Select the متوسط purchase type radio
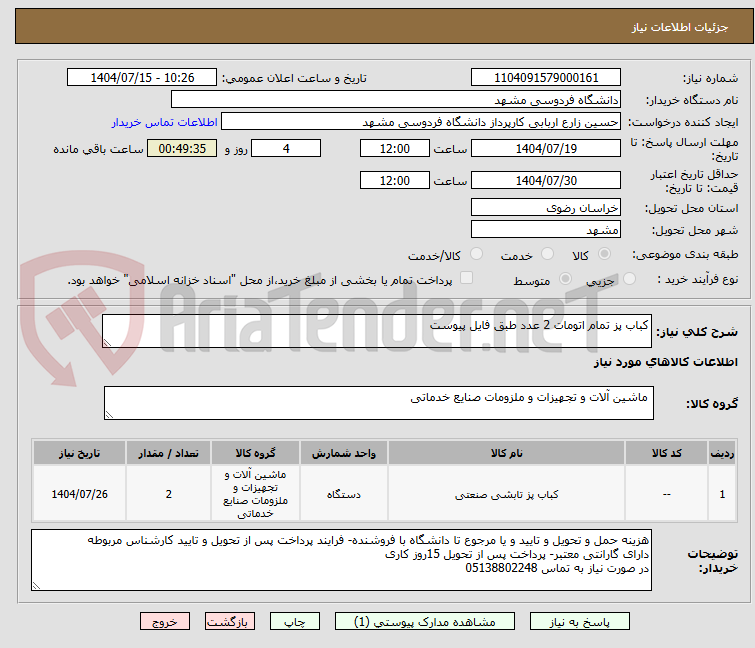Image resolution: width=755 pixels, height=648 pixels. (x=565, y=279)
